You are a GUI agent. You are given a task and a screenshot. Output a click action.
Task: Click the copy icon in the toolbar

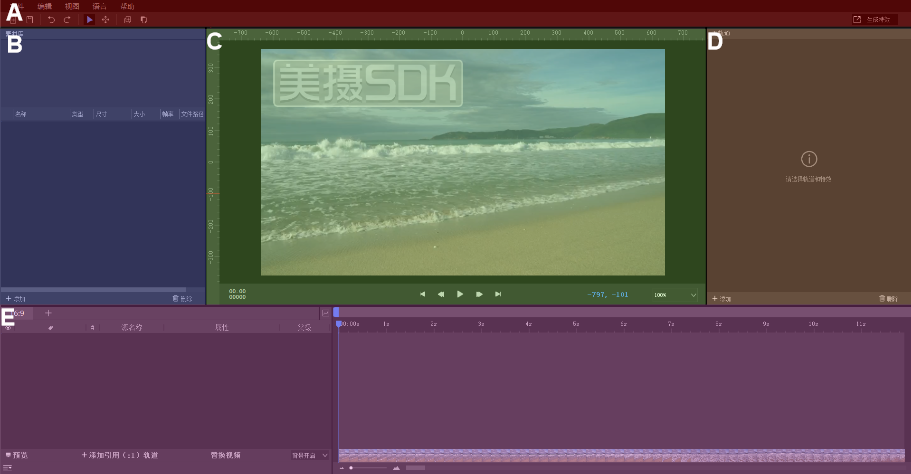coord(127,20)
